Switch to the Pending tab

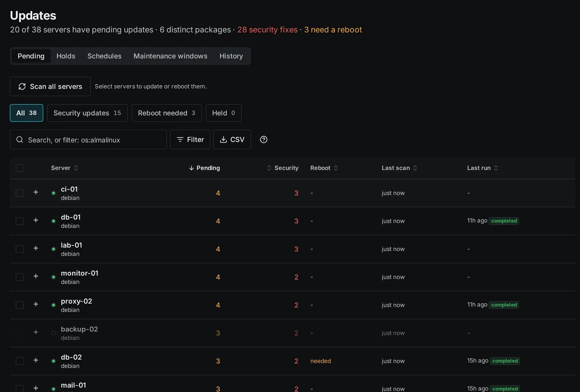coord(31,56)
